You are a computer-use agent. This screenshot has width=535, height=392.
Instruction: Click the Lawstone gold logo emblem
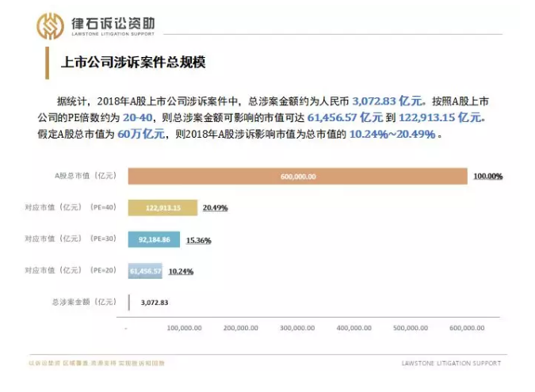click(51, 26)
